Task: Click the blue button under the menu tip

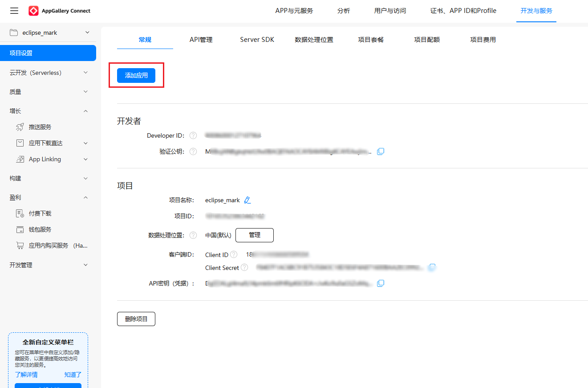Action: point(48,385)
